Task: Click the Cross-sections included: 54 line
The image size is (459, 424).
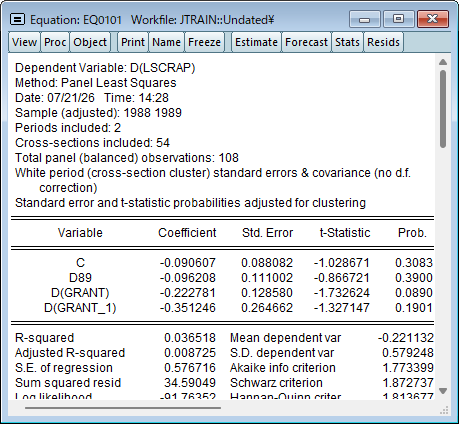Action: tap(92, 143)
